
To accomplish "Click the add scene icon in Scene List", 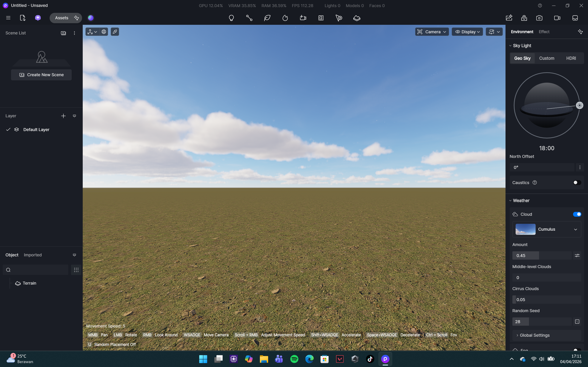I will (x=63, y=33).
